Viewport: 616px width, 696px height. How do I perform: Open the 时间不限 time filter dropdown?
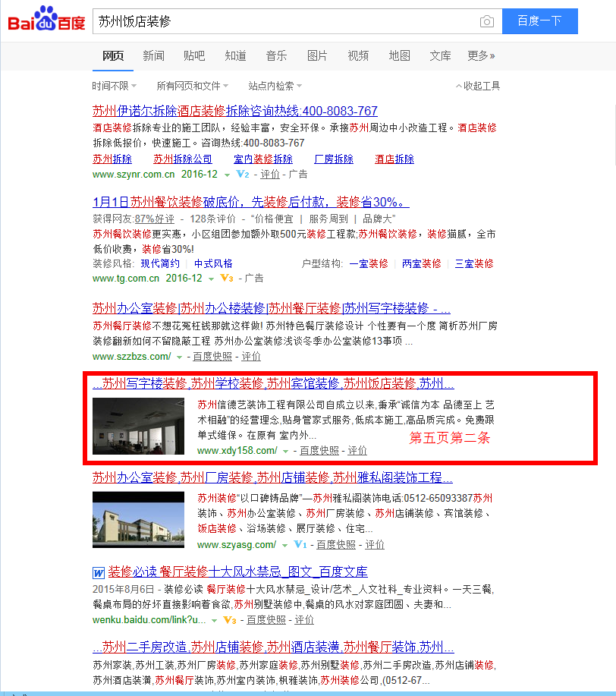pyautogui.click(x=114, y=86)
